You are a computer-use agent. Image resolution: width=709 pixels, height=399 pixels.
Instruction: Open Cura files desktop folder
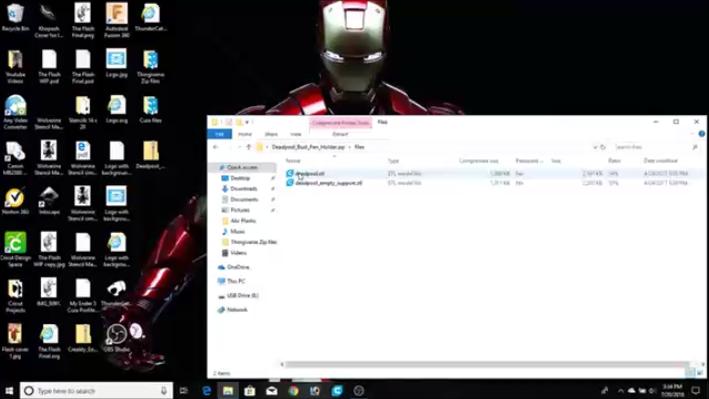151,109
